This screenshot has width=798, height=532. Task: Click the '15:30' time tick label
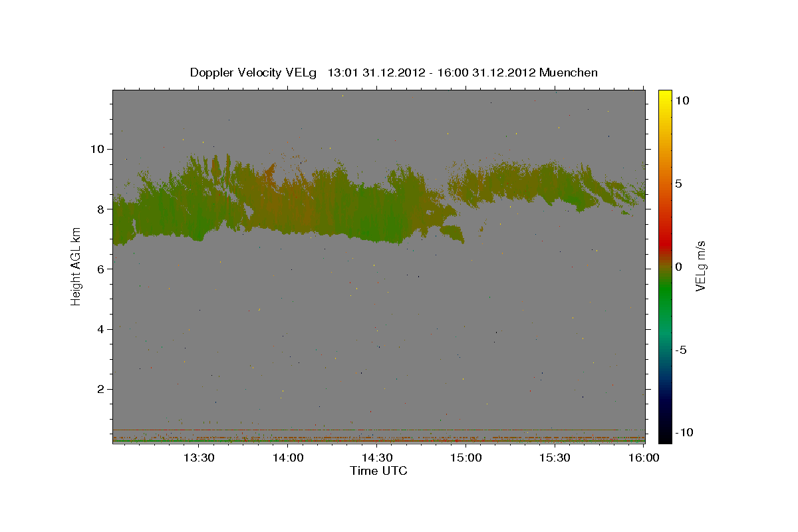click(x=555, y=458)
